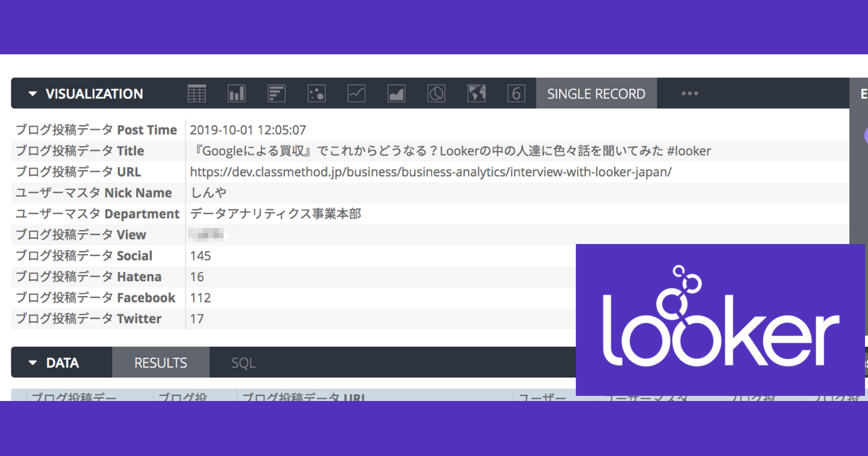This screenshot has width=868, height=456.
Task: Click the Post Time value 2019-10-01 12:05:07
Action: [247, 129]
